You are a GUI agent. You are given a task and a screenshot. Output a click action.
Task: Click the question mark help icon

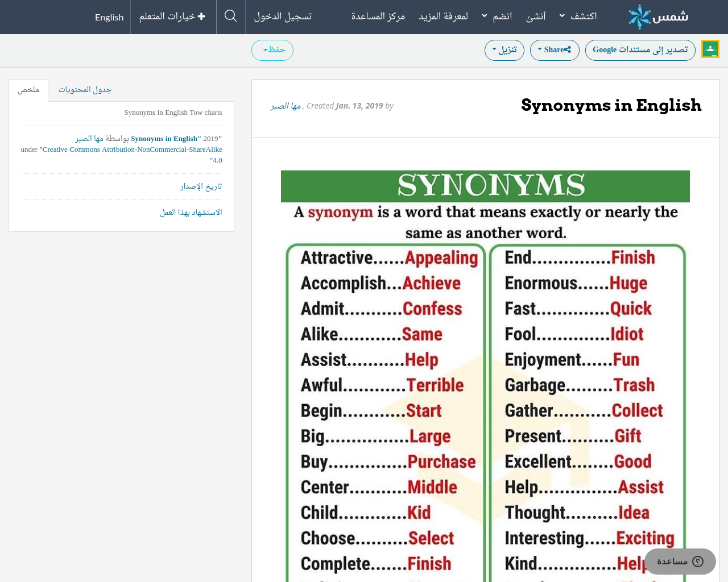(x=698, y=562)
